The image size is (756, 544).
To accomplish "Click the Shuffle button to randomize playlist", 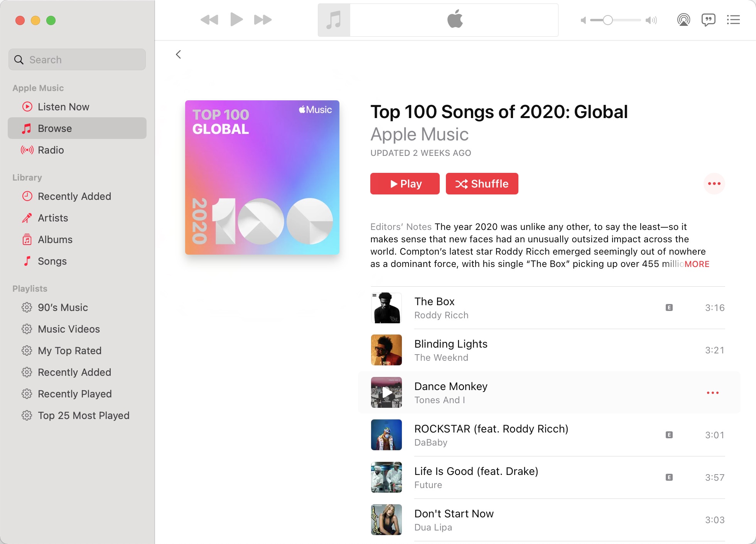I will coord(482,183).
